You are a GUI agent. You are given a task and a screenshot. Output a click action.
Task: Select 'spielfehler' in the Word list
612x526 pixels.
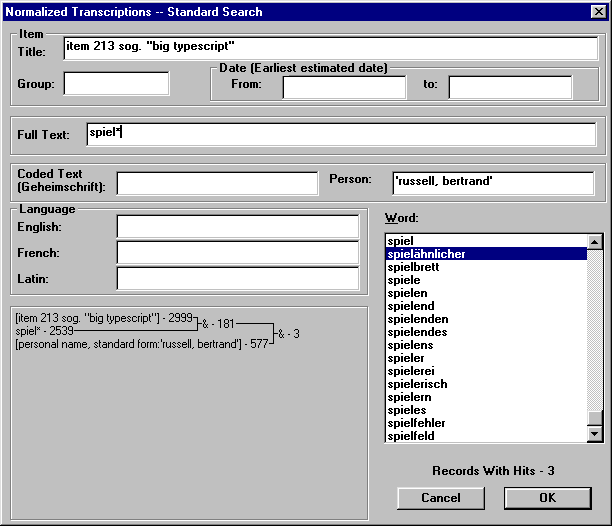pyautogui.click(x=417, y=423)
